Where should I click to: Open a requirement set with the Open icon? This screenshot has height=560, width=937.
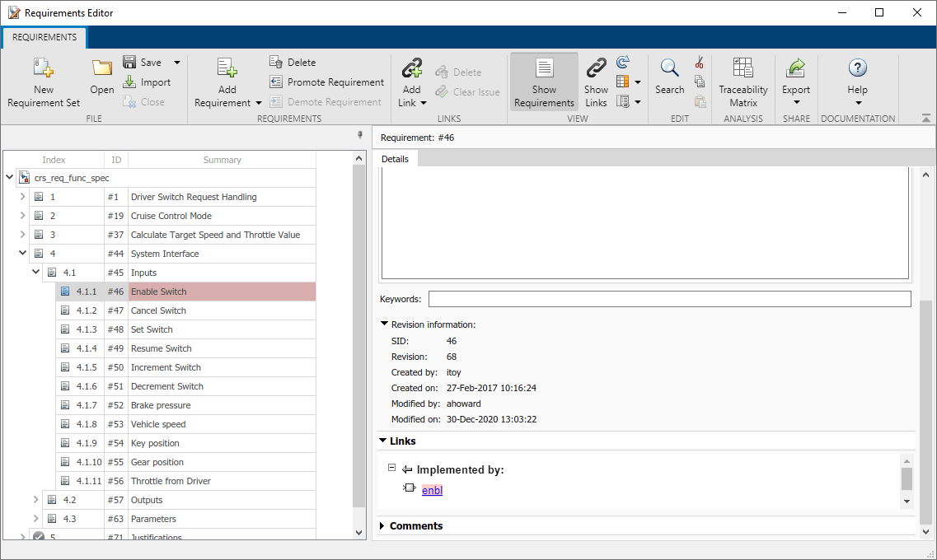pyautogui.click(x=102, y=69)
